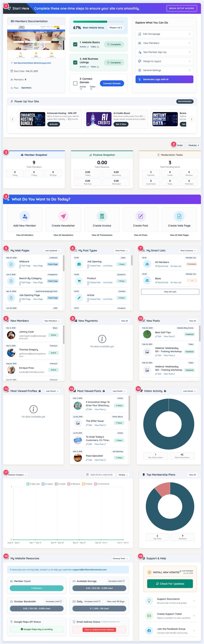Open Design & Layout menu item
Image resolution: width=204 pixels, height=644 pixels.
click(x=164, y=61)
